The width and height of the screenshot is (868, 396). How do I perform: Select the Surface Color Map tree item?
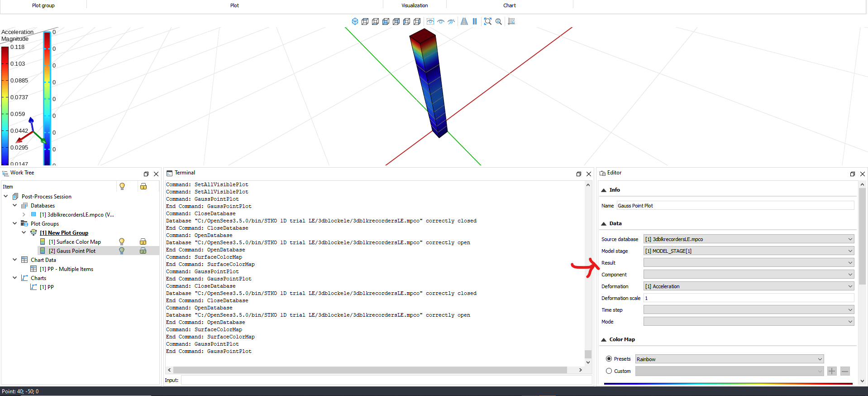[75, 242]
